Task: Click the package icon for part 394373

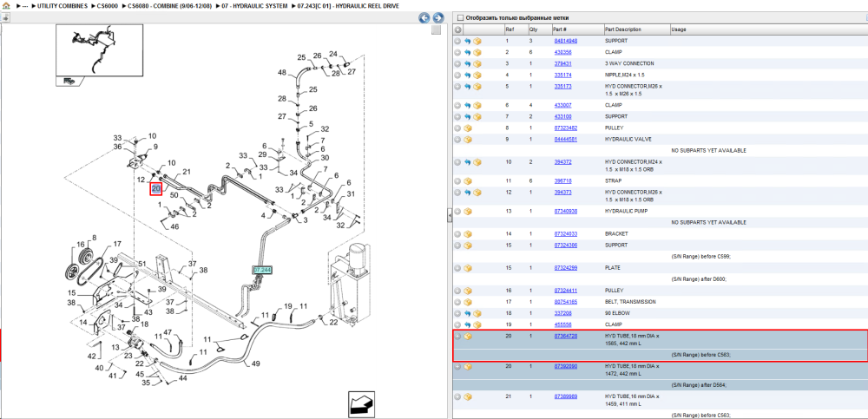Action: tap(477, 192)
